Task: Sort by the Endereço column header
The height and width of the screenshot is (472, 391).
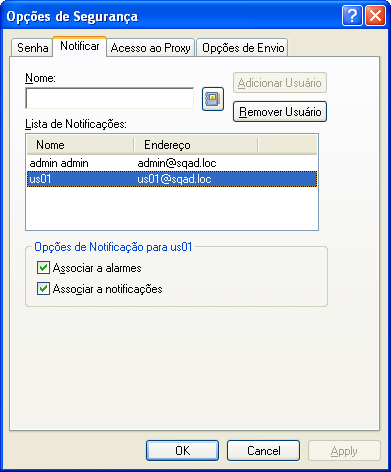Action: (x=196, y=145)
